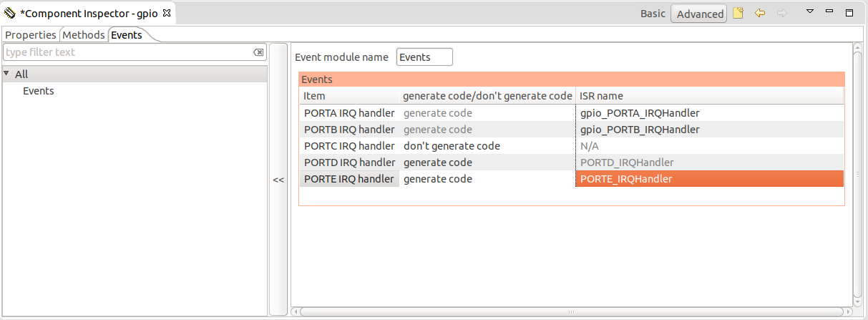Switch to the Methods tab
This screenshot has height=320, width=868.
tap(84, 35)
